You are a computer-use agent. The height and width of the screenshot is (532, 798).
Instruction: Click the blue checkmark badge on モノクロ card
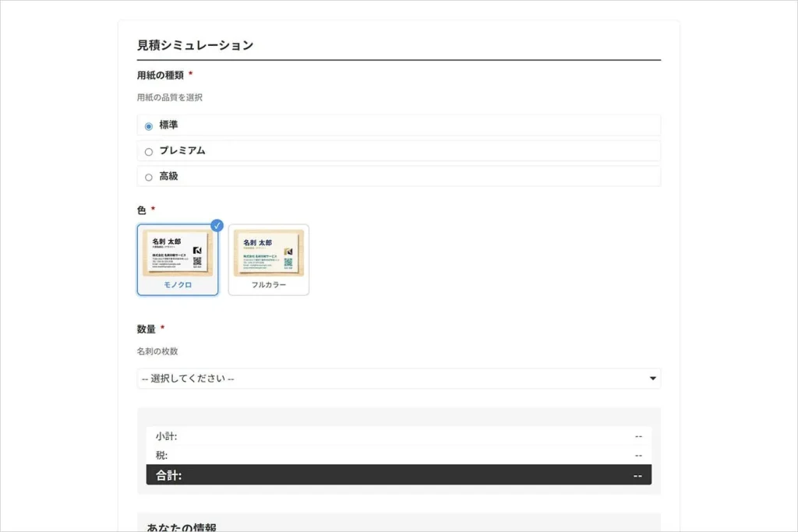coord(217,226)
